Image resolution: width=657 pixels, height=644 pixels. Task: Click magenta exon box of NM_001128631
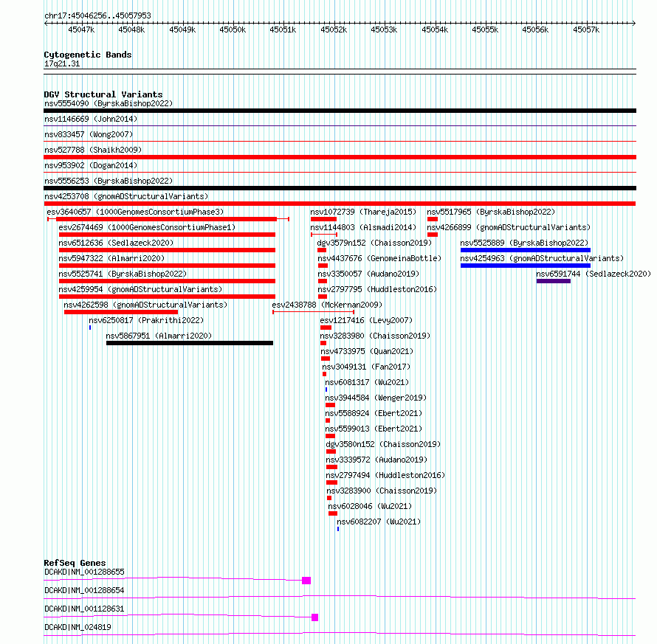tap(315, 617)
